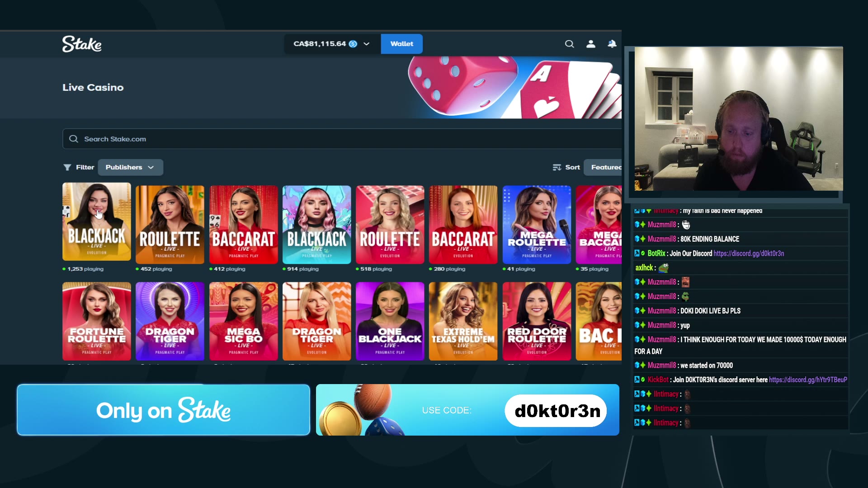
Task: Open Blackjack Live with 914 playing
Action: (x=317, y=225)
